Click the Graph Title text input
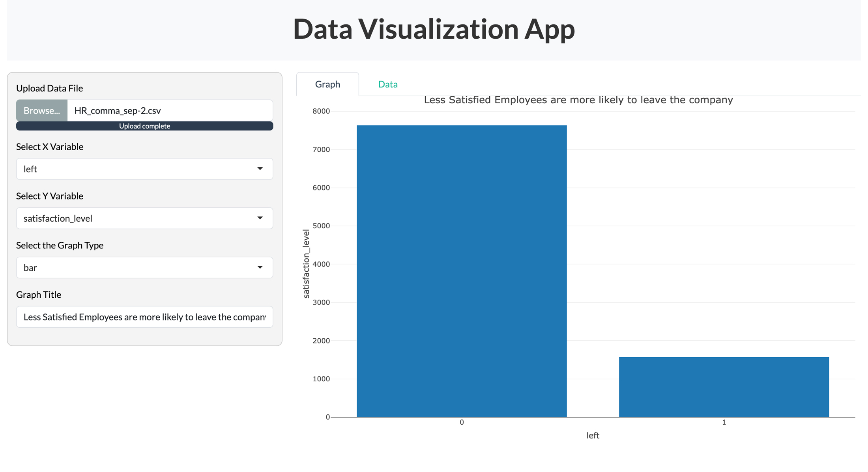868x472 pixels. (144, 317)
